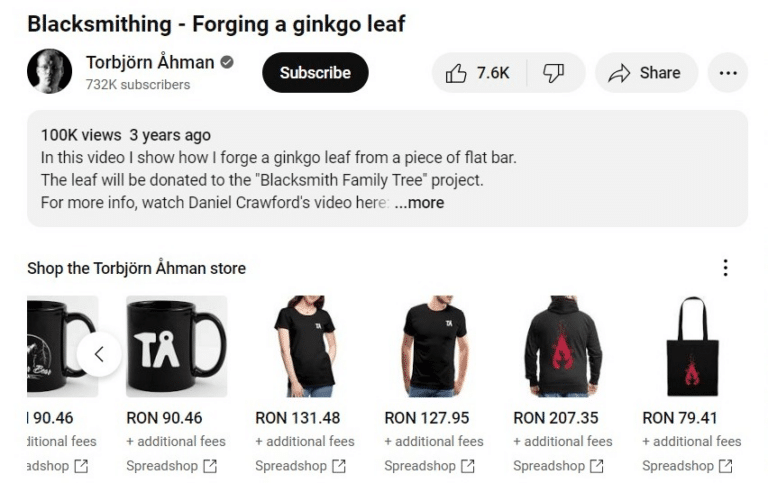This screenshot has height=483, width=768.
Task: Open the Share dialog
Action: click(x=645, y=73)
